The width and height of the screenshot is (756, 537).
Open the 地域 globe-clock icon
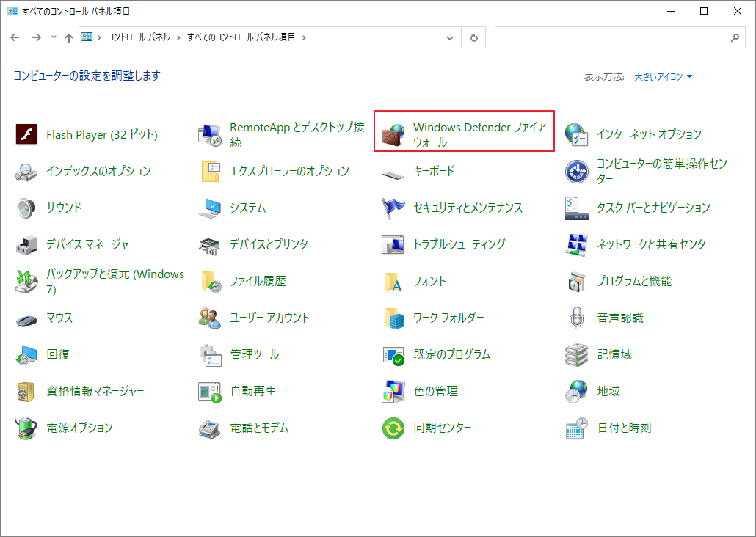(577, 391)
